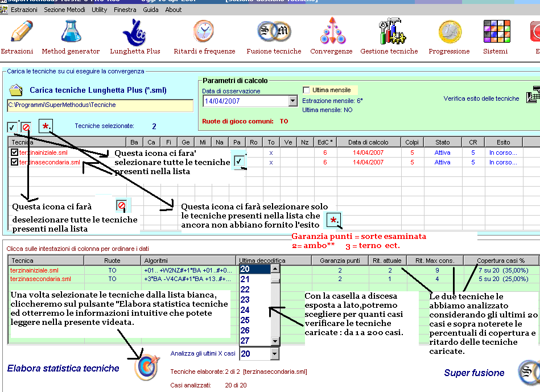
Task: Click Data di calcolo column header
Action: [x=368, y=142]
